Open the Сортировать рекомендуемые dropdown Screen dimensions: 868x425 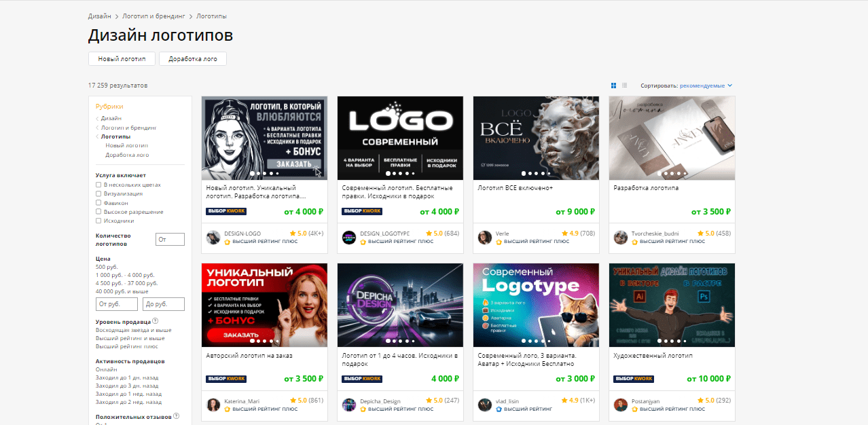pyautogui.click(x=706, y=86)
